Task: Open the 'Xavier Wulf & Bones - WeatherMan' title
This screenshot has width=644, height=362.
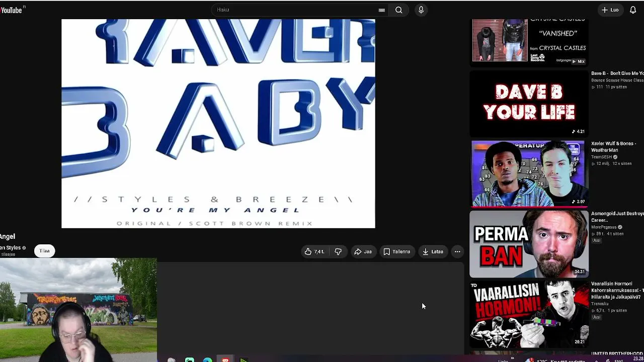Action: click(613, 147)
